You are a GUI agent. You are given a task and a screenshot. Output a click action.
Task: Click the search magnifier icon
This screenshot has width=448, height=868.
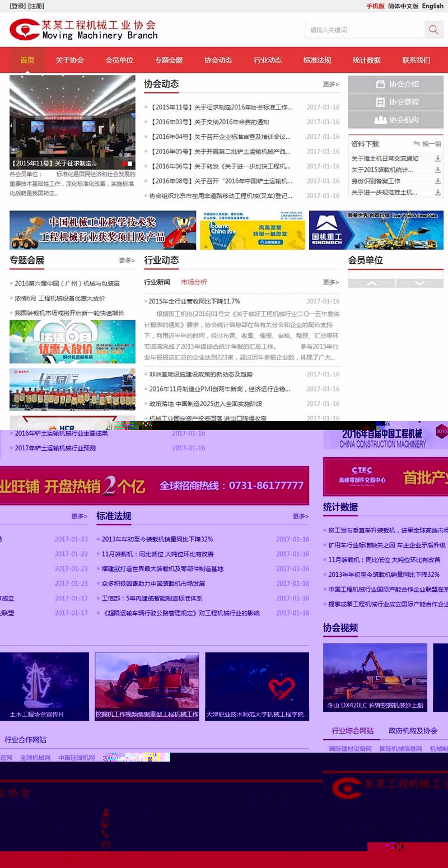(x=433, y=30)
